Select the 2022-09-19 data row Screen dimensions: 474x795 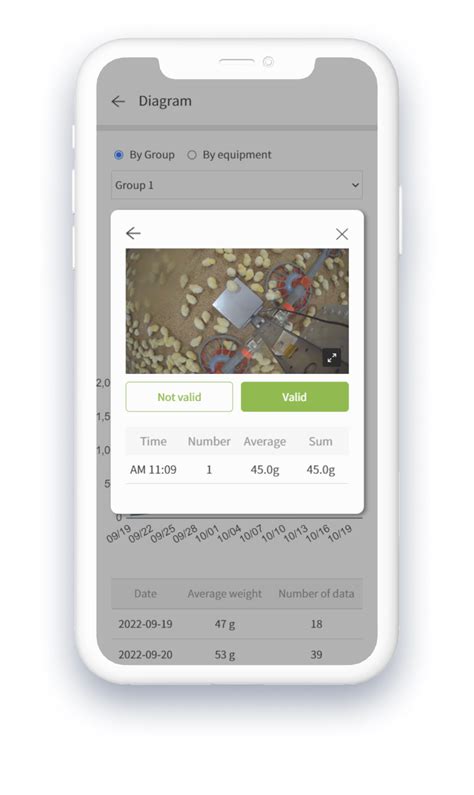(x=237, y=624)
